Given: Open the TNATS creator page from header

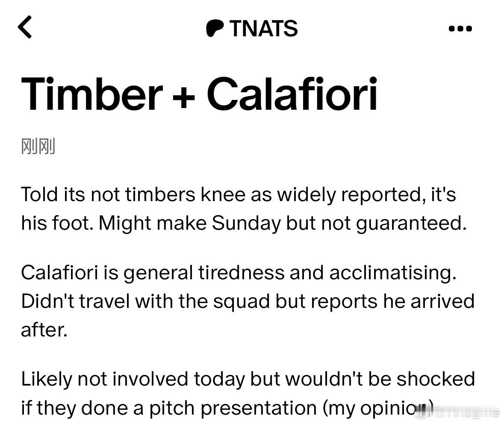Looking at the screenshot, I should coord(252,28).
